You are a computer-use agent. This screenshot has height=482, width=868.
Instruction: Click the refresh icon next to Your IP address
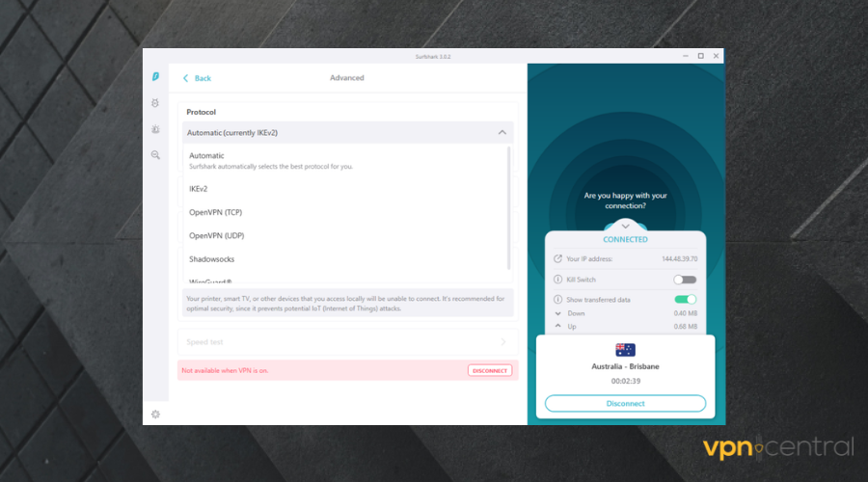click(557, 258)
